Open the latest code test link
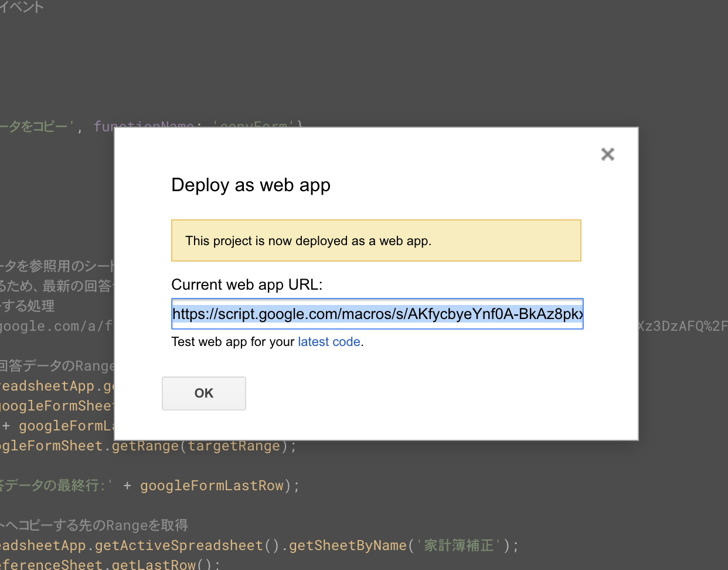The image size is (728, 570). click(329, 341)
